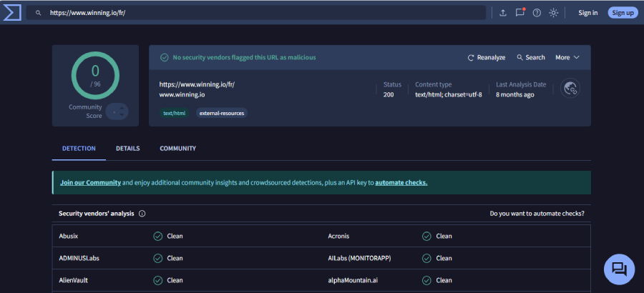Click the Search button in the summary header
Image resolution: width=644 pixels, height=293 pixels.
coord(530,57)
